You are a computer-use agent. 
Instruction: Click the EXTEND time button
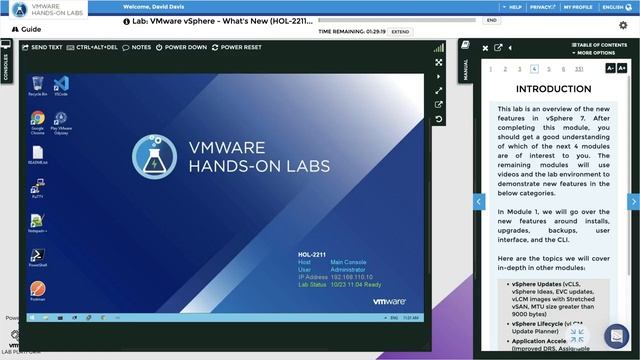point(400,32)
